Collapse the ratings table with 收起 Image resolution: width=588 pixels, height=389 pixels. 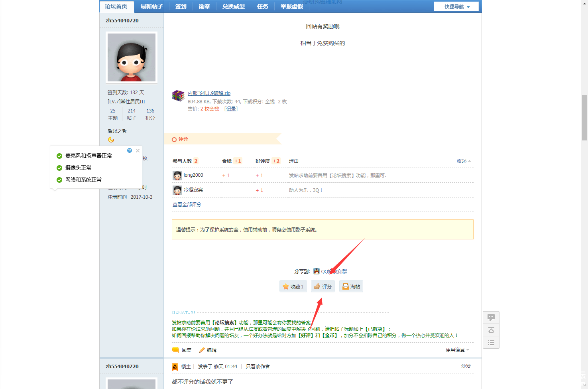click(463, 161)
